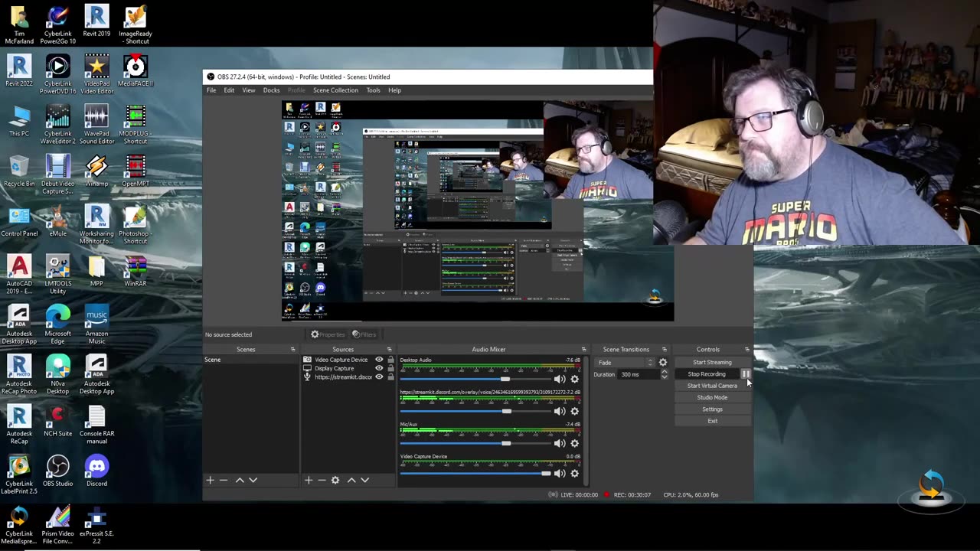Open Edit menu in OBS
The height and width of the screenshot is (551, 980).
click(x=229, y=90)
